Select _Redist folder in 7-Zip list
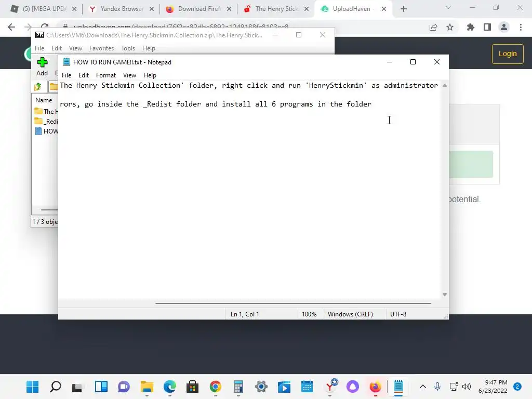 click(46, 121)
